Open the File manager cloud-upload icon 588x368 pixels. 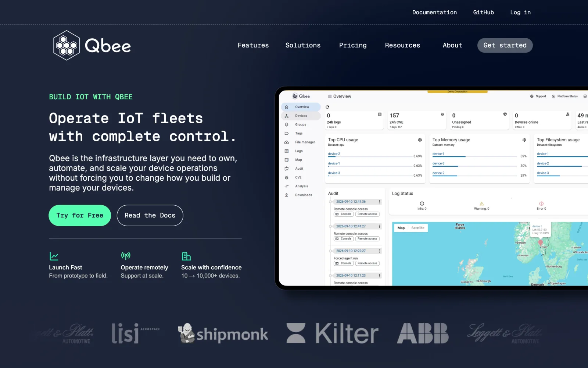point(287,142)
